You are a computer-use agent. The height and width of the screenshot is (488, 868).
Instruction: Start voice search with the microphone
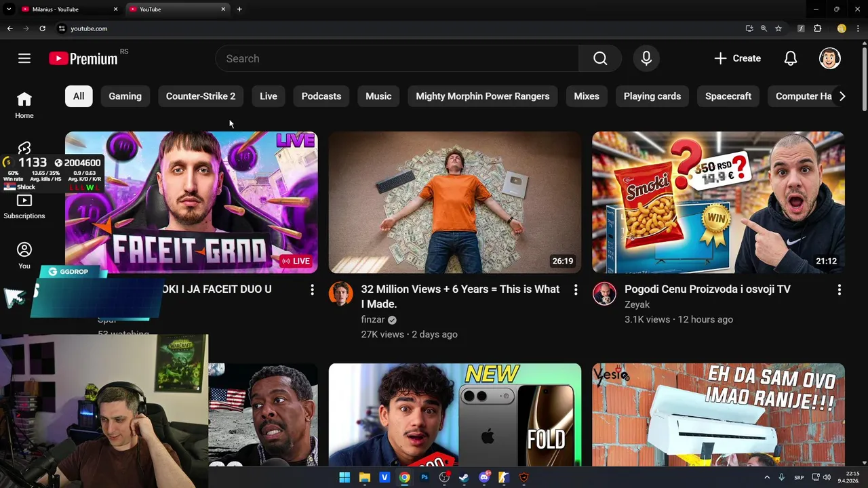click(646, 58)
